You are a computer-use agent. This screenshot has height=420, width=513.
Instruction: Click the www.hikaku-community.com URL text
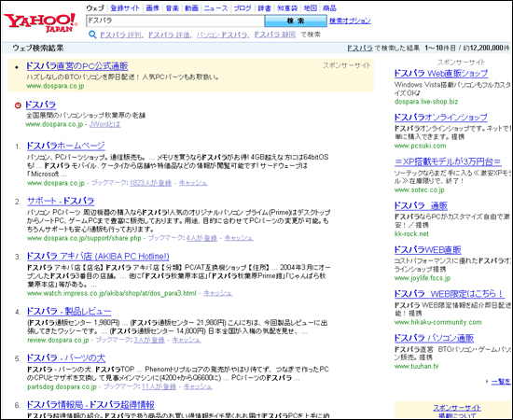point(438,322)
